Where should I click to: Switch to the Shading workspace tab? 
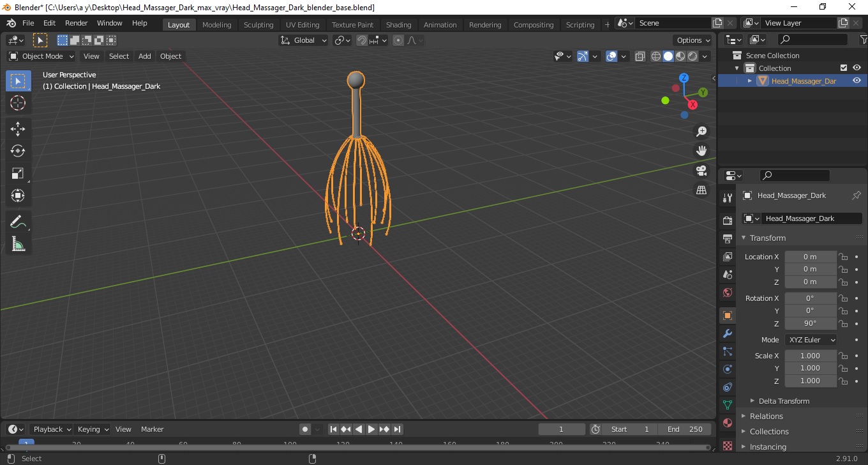pos(398,25)
